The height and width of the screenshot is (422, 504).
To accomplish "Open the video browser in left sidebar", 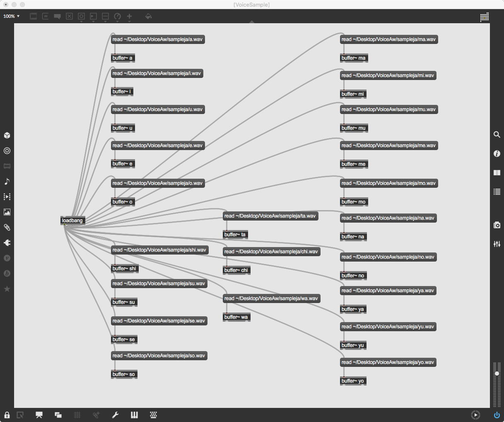I will [7, 197].
